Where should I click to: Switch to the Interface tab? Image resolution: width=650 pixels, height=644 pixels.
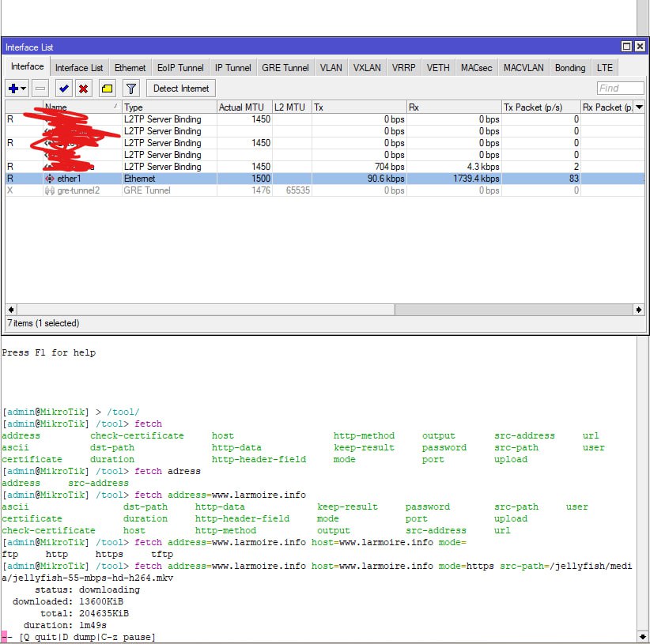coord(27,66)
